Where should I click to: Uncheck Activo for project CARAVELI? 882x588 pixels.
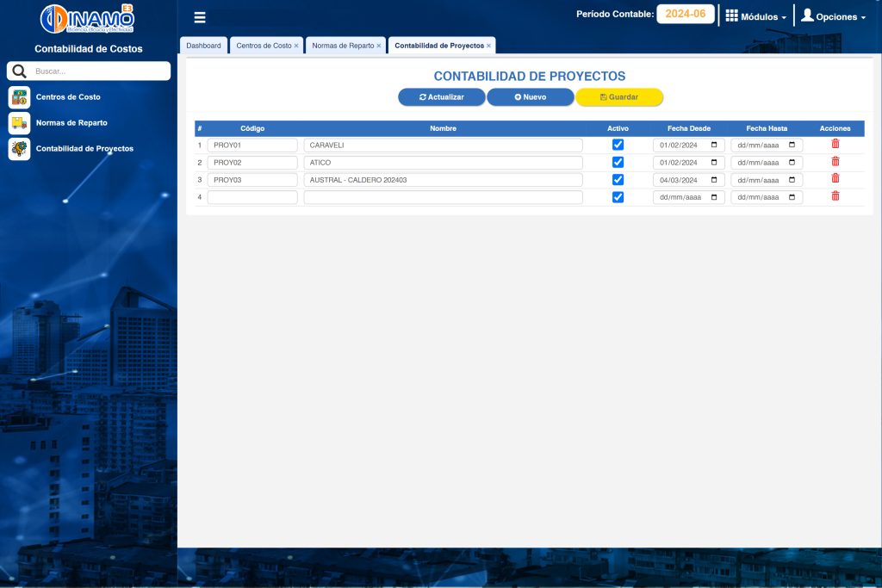tap(618, 145)
